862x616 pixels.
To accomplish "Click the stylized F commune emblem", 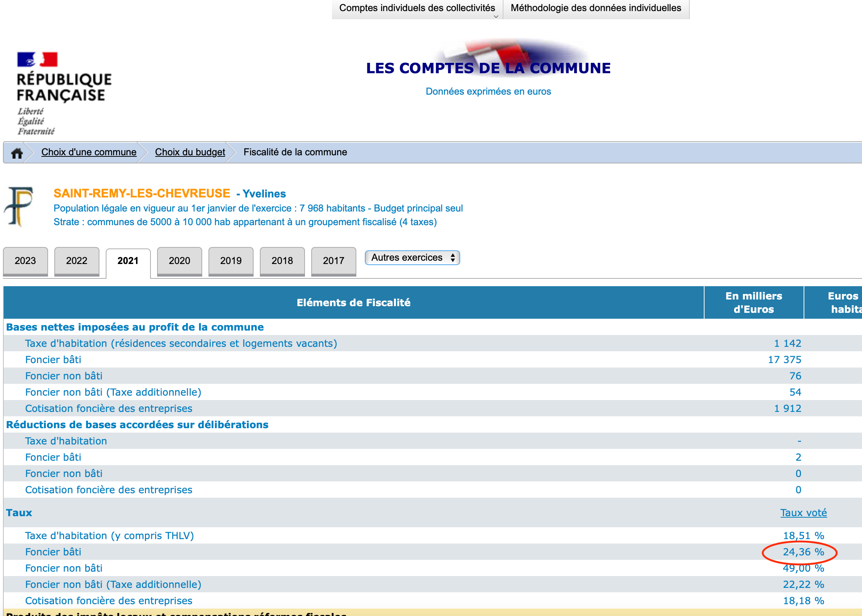I will [x=19, y=206].
